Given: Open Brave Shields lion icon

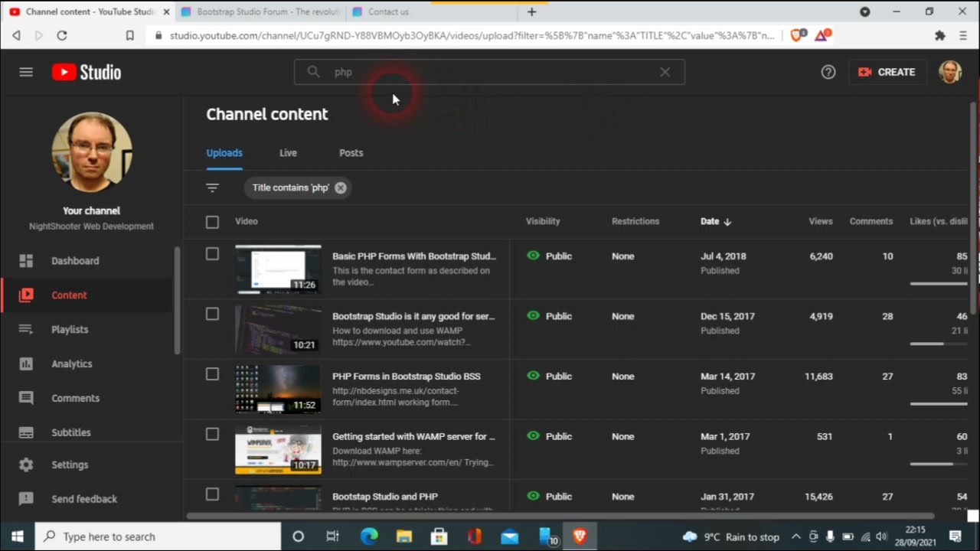Looking at the screenshot, I should pos(796,35).
